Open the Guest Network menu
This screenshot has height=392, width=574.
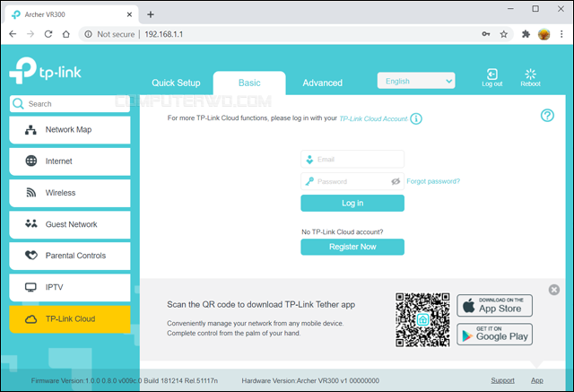70,224
